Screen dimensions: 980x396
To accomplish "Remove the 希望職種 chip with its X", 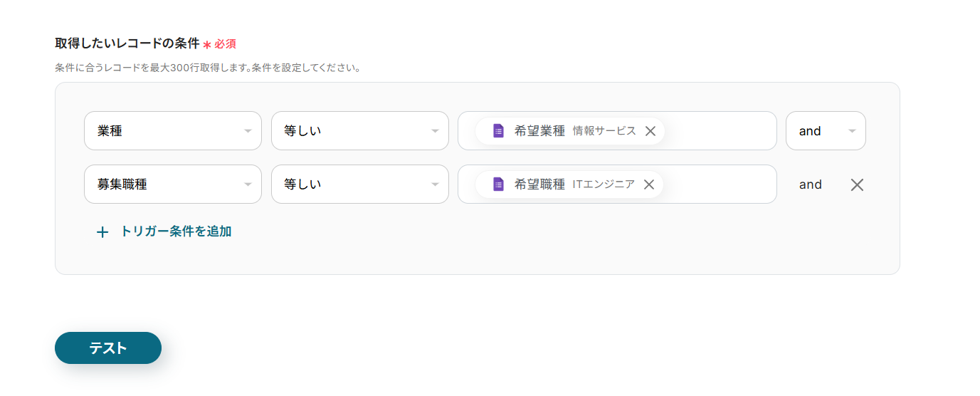I will coord(648,184).
